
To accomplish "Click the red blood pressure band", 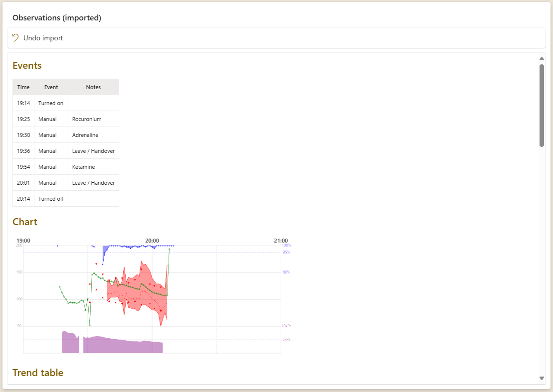I will (x=145, y=289).
